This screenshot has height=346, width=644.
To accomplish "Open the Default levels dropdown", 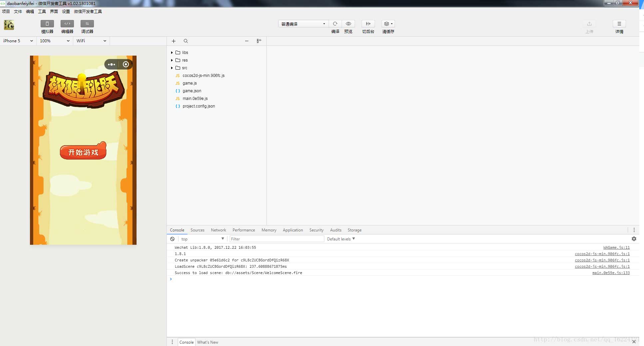I will pyautogui.click(x=341, y=239).
